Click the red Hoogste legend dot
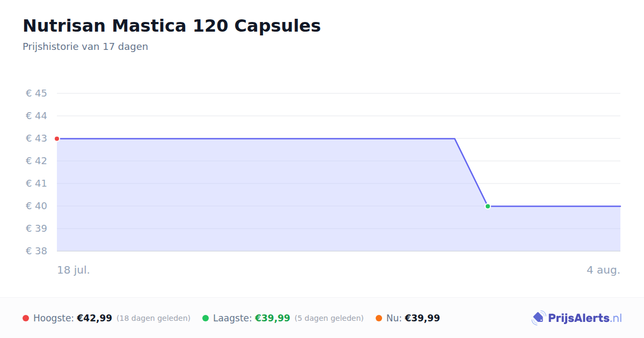Viewport: 644px width, 338px height. (26, 318)
